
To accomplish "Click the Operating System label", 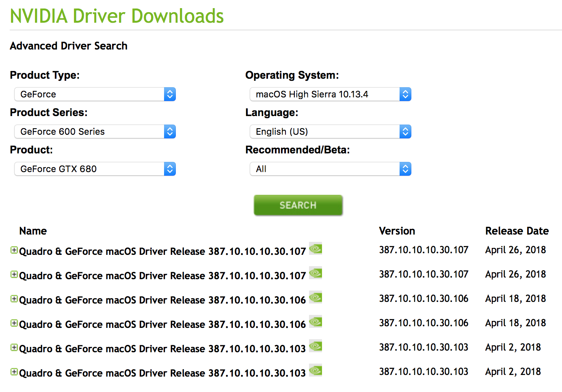I will pyautogui.click(x=292, y=75).
